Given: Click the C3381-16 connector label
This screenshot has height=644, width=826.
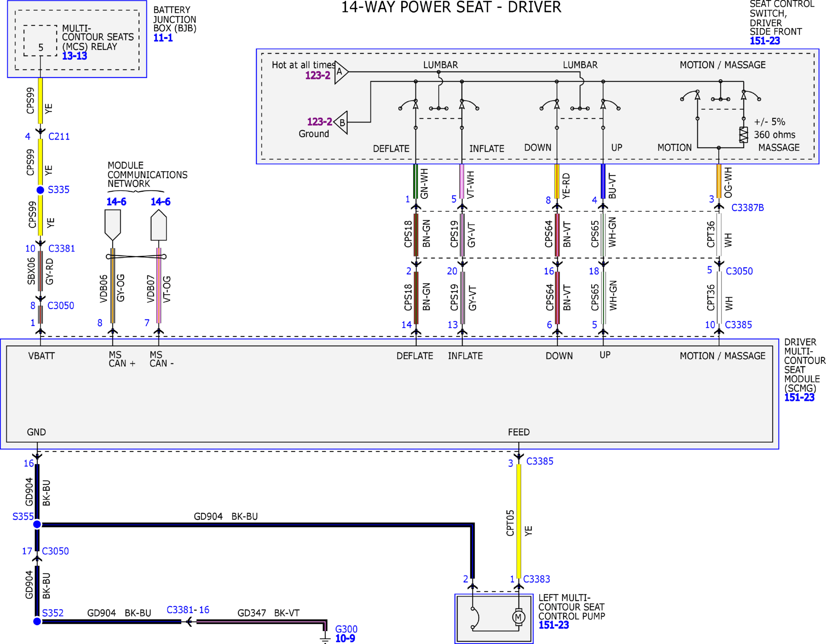Looking at the screenshot, I should [188, 610].
